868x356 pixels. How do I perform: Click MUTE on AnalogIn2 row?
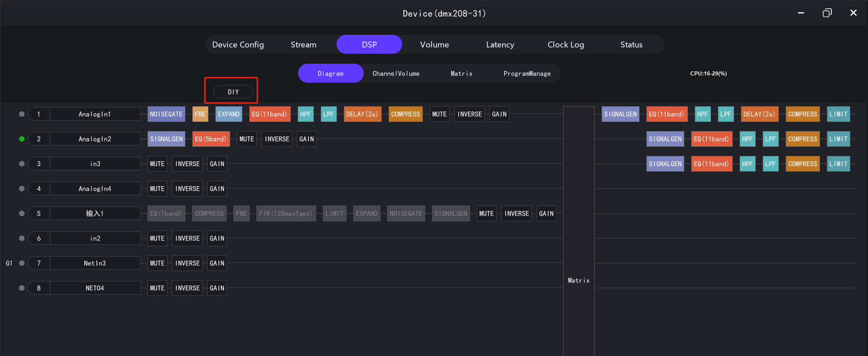coord(247,139)
